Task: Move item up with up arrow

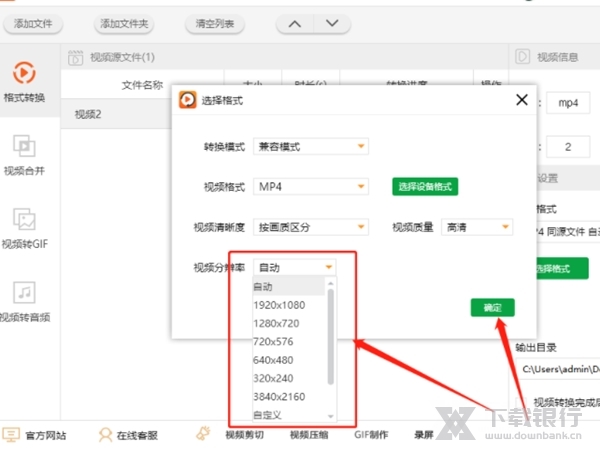Action: 295,24
